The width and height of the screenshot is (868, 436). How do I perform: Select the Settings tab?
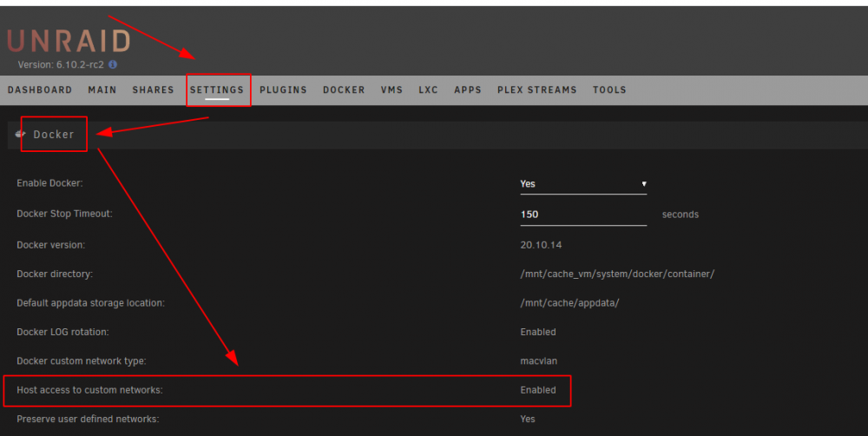tap(217, 89)
